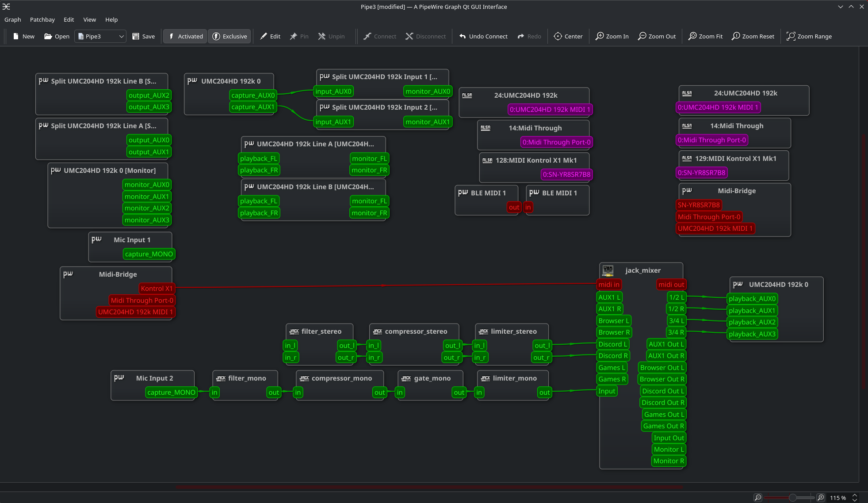
Task: Toggle the Exclusive patchbay mode
Action: tap(229, 36)
